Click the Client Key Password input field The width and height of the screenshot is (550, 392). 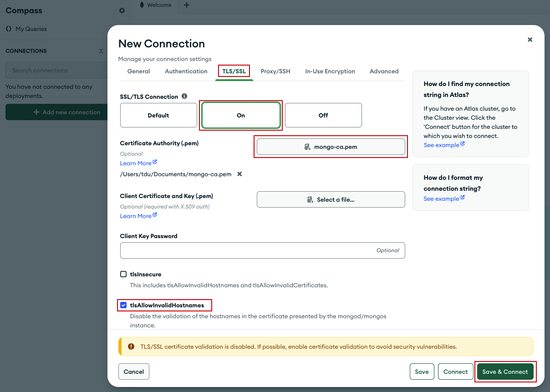(x=262, y=250)
